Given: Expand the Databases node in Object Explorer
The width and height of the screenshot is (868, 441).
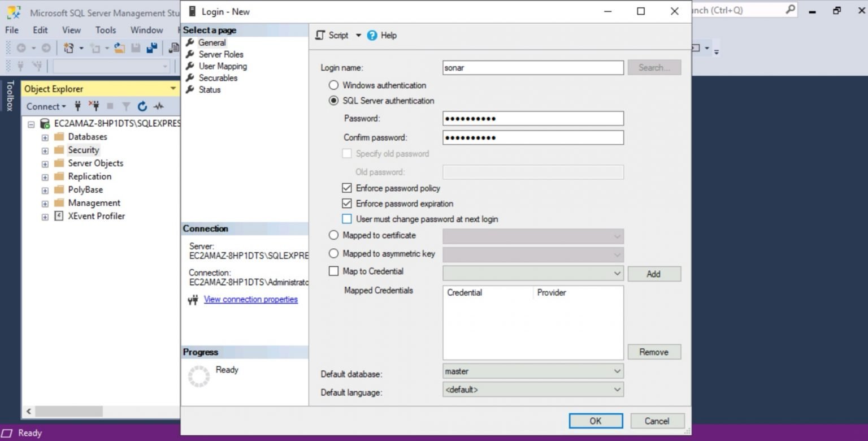Looking at the screenshot, I should (45, 137).
